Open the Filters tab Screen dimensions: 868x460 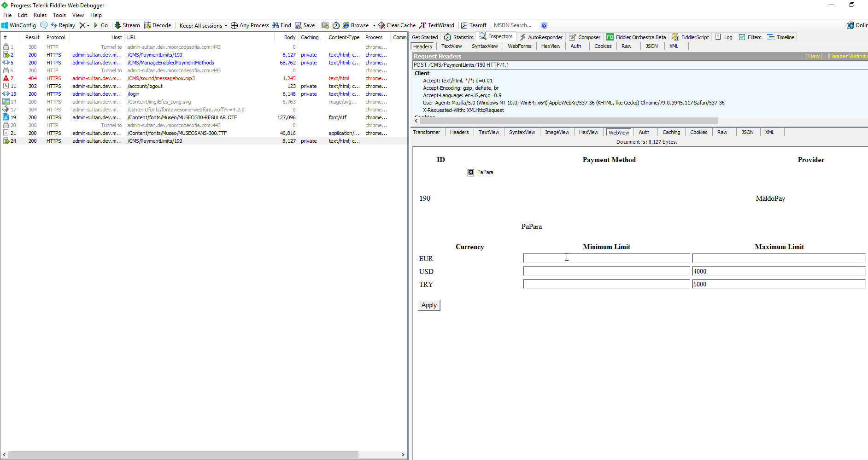750,37
